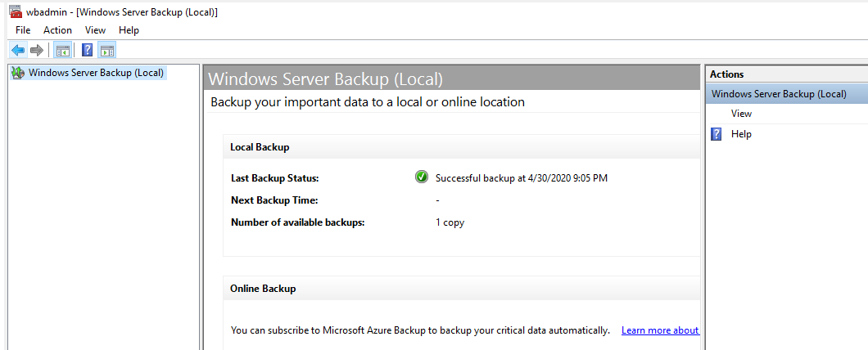Click the Microsoft Azure Backup subscription sentence
This screenshot has width=868, height=350.
420,330
